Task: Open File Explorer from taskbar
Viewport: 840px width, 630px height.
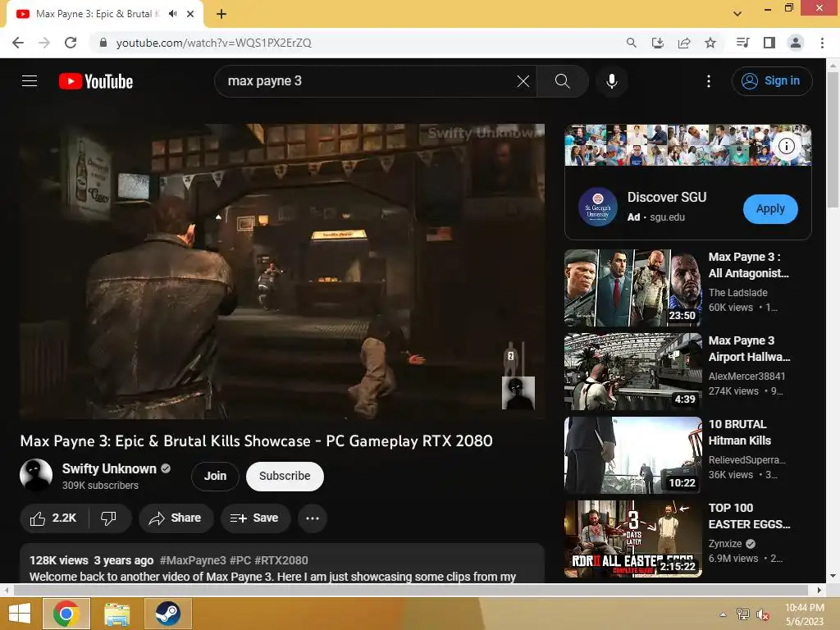Action: click(x=116, y=614)
